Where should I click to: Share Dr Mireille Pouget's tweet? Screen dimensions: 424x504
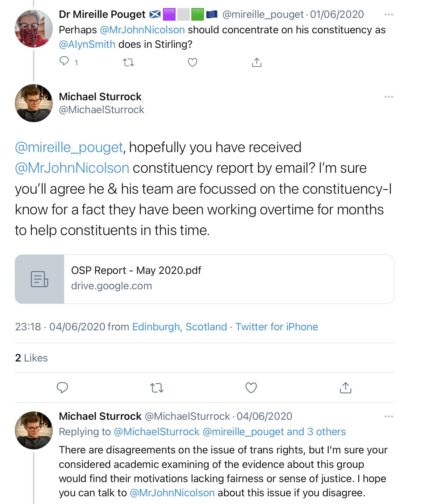click(256, 63)
